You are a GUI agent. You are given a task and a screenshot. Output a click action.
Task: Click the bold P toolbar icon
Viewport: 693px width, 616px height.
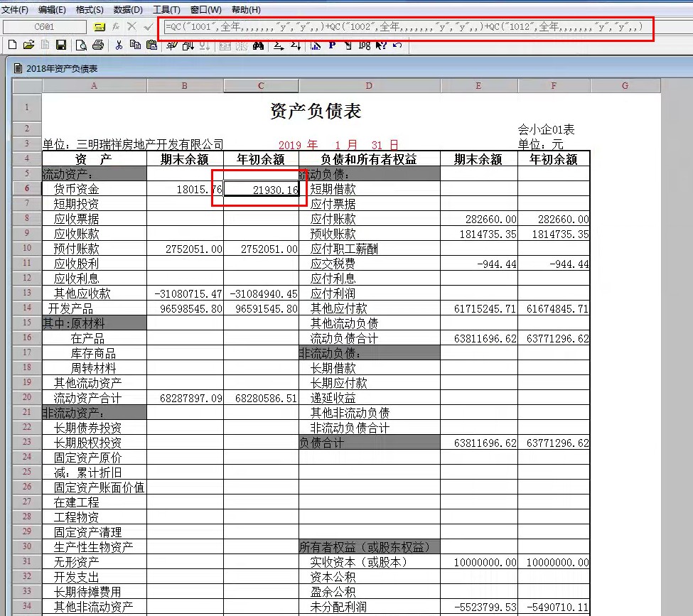point(332,45)
